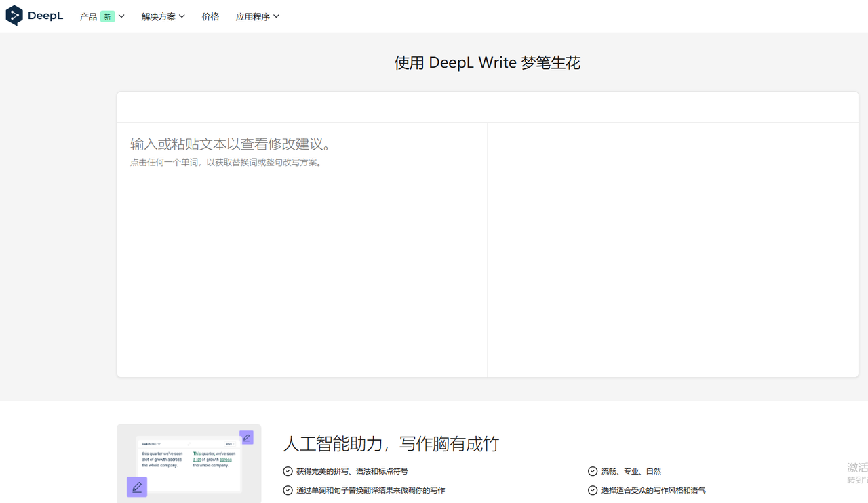Click the small purple pencil icon at thumbnail top-right
Viewport: 868px width, 503px height.
247,438
